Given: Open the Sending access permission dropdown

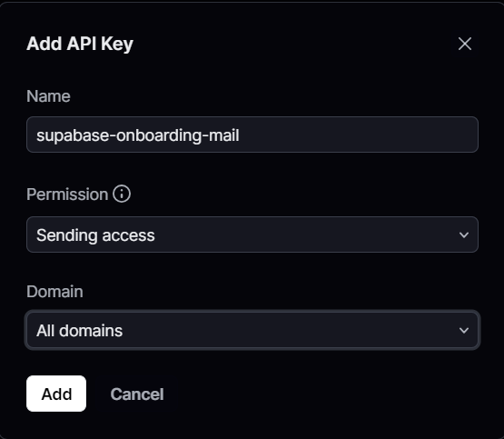Looking at the screenshot, I should (252, 234).
